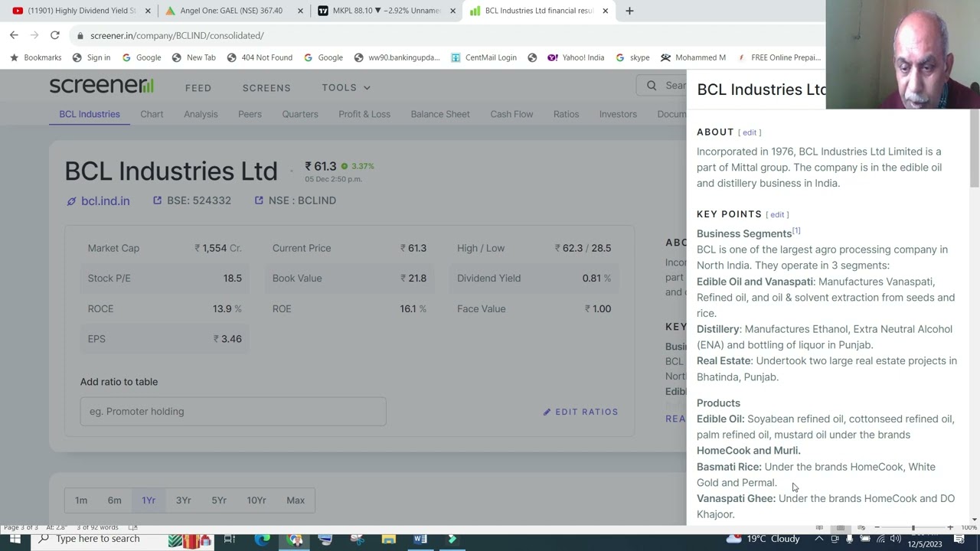Jump to the Profit & Loss section

(x=364, y=114)
